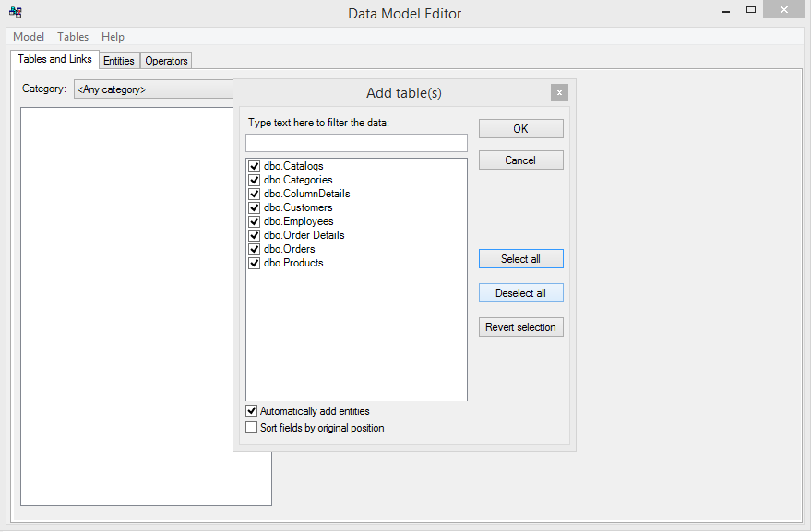Uncheck dbo.Catalogs table
811x532 pixels.
click(x=254, y=166)
